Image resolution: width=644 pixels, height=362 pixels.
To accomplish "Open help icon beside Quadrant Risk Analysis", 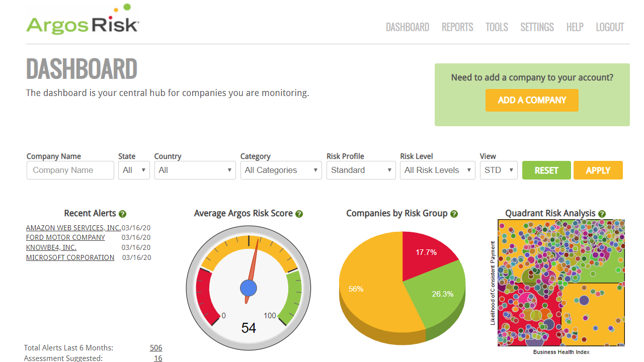I will point(602,214).
